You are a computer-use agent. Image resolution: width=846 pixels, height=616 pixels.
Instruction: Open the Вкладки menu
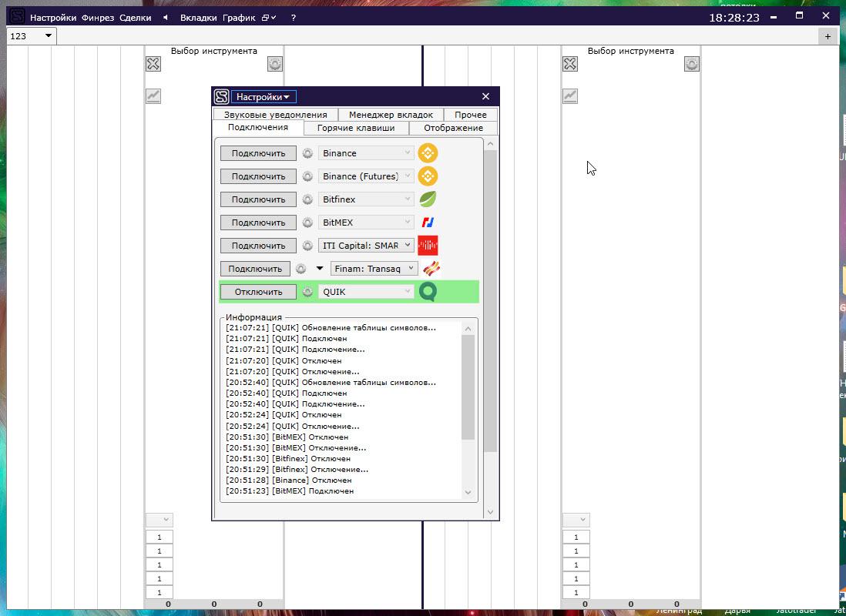click(199, 18)
